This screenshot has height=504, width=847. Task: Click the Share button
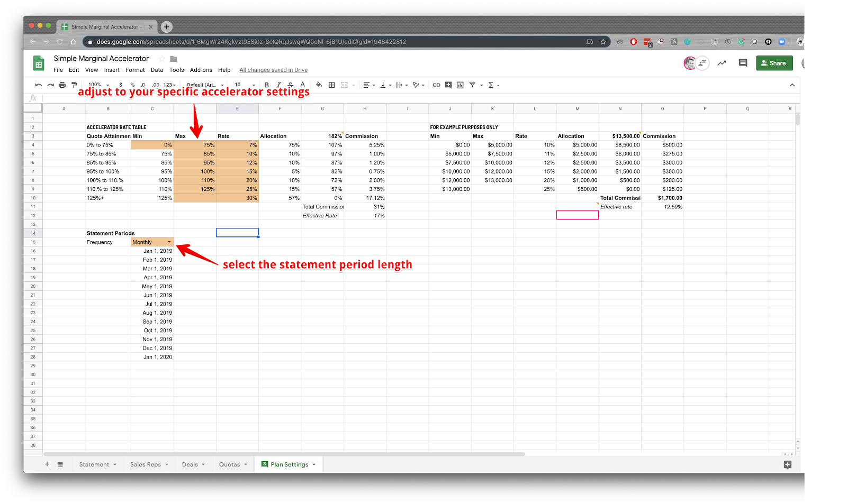coord(774,63)
